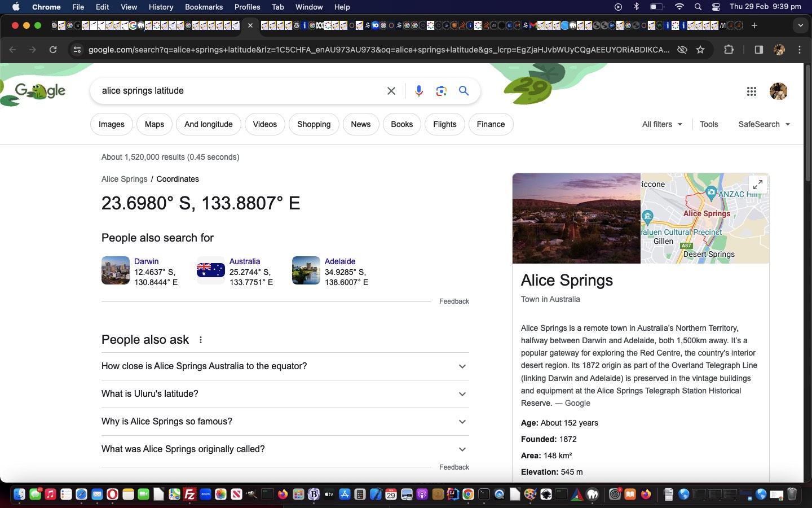Open the Darwin coordinates link

coord(146,261)
